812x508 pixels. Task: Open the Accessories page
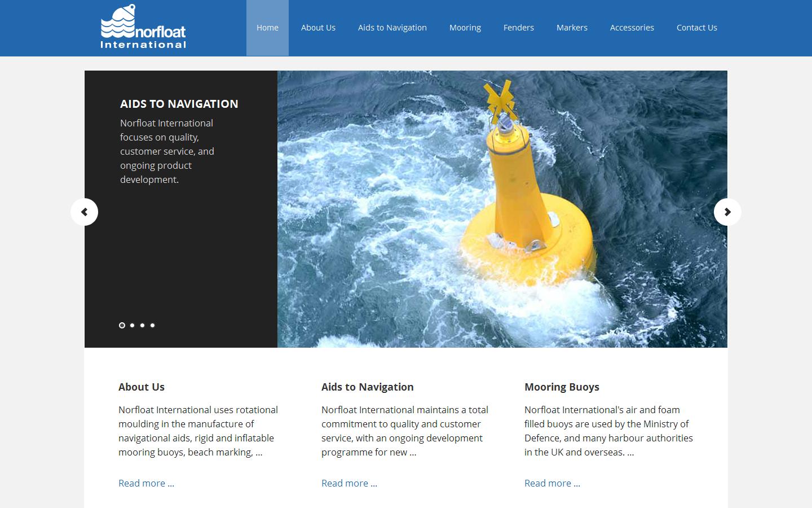[x=632, y=27]
